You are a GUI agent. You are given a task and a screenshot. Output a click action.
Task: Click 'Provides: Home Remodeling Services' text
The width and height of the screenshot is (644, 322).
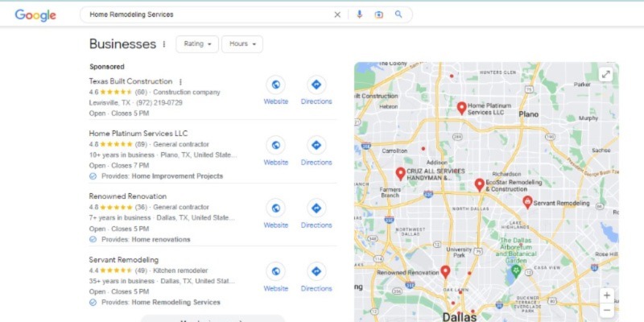(161, 303)
